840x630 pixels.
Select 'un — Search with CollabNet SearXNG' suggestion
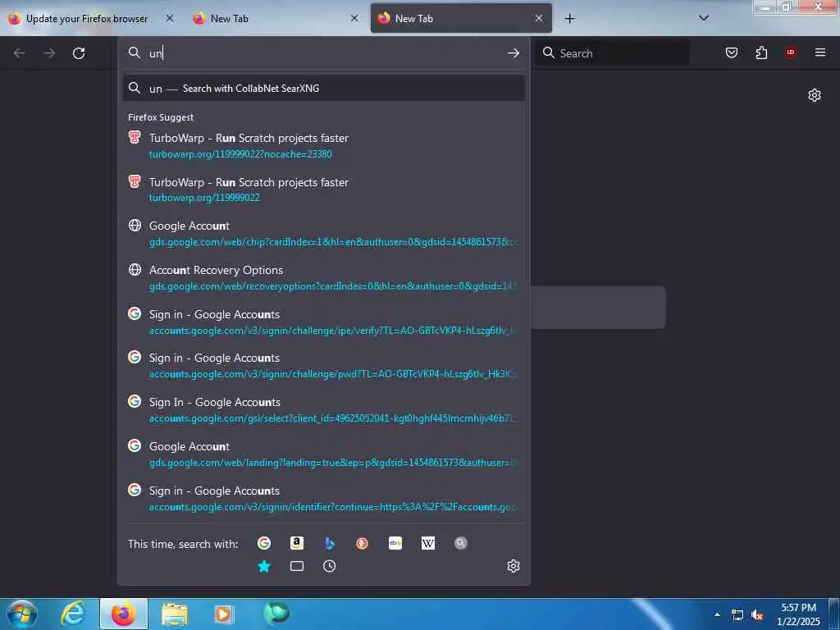pyautogui.click(x=324, y=89)
